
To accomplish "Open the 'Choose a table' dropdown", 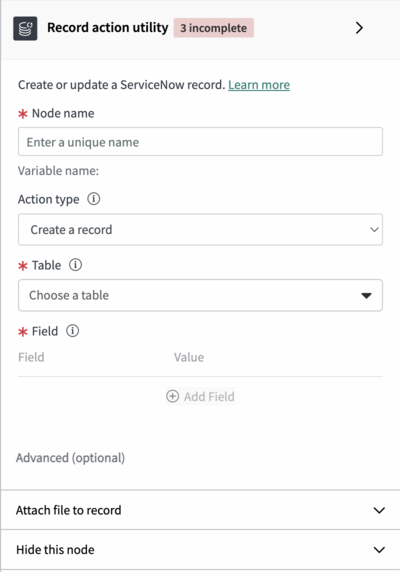I will (x=200, y=295).
